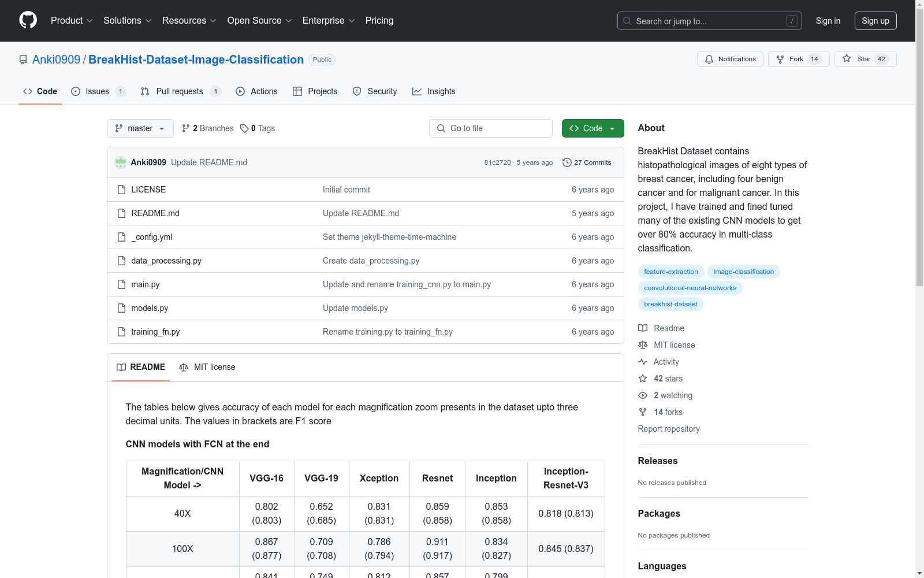Image resolution: width=924 pixels, height=578 pixels.
Task: Click the 81c2720 commit hash
Action: click(498, 162)
